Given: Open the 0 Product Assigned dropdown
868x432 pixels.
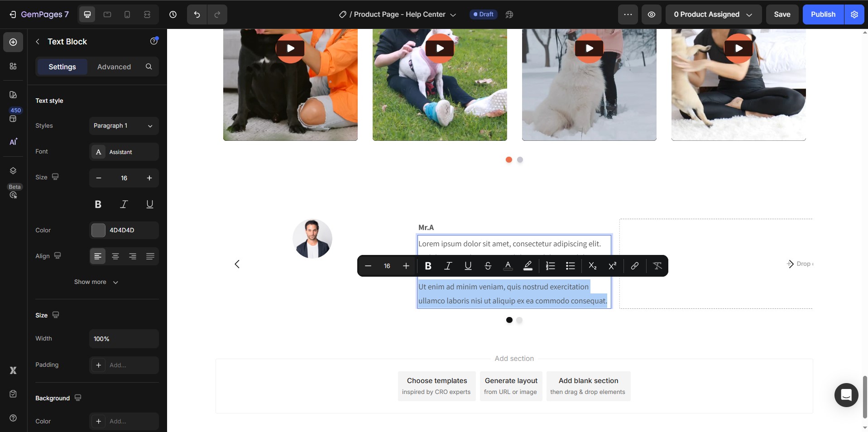Looking at the screenshot, I should click(x=713, y=14).
